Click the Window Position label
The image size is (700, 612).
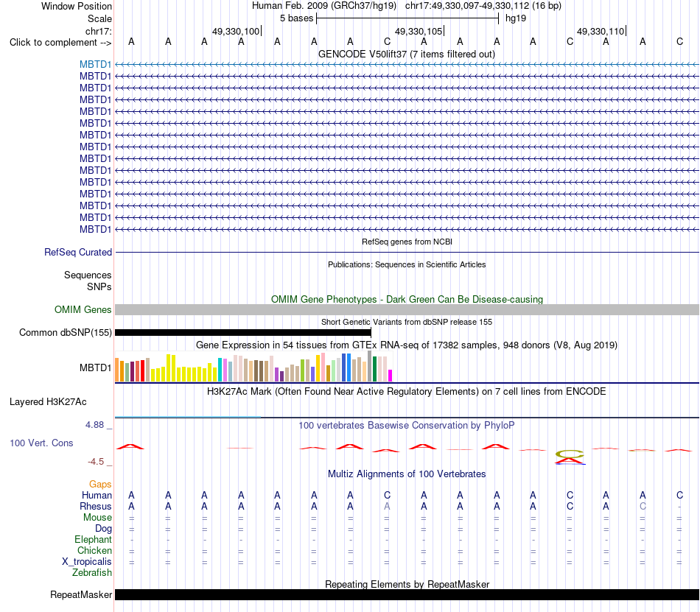(x=77, y=6)
